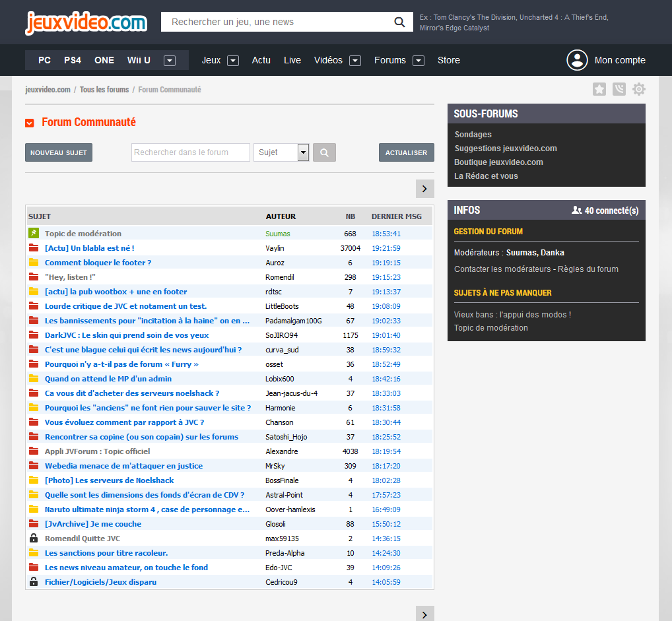Click red folder icon of Webedia menace topic
The width and height of the screenshot is (672, 621).
34,465
